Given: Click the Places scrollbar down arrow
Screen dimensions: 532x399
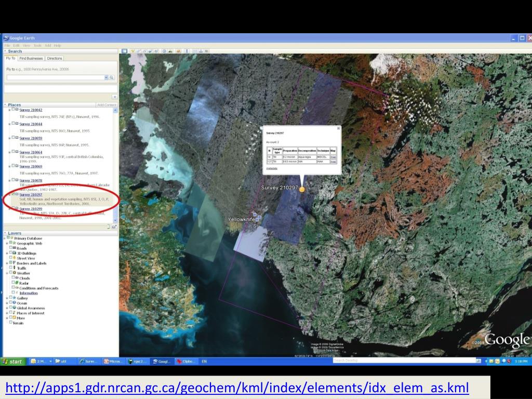Looking at the screenshot, I should pyautogui.click(x=115, y=220).
